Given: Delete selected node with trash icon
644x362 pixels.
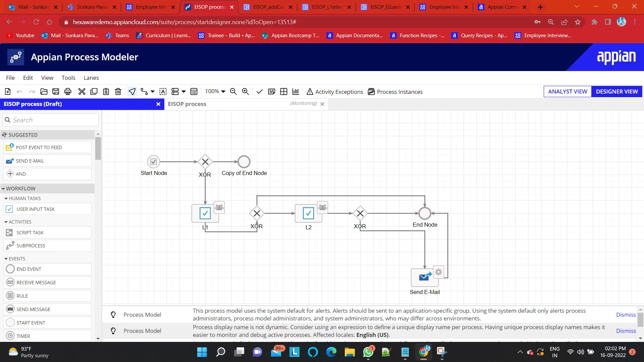Looking at the screenshot, I should pyautogui.click(x=118, y=92).
